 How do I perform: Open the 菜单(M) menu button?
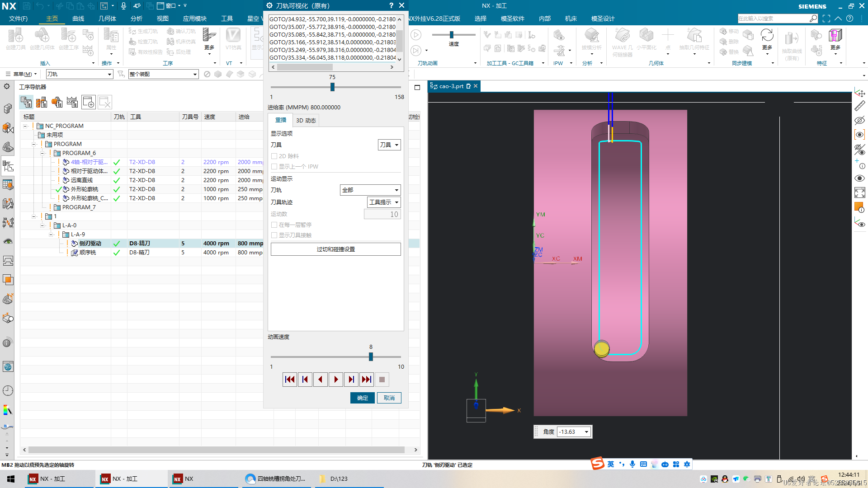tap(21, 74)
